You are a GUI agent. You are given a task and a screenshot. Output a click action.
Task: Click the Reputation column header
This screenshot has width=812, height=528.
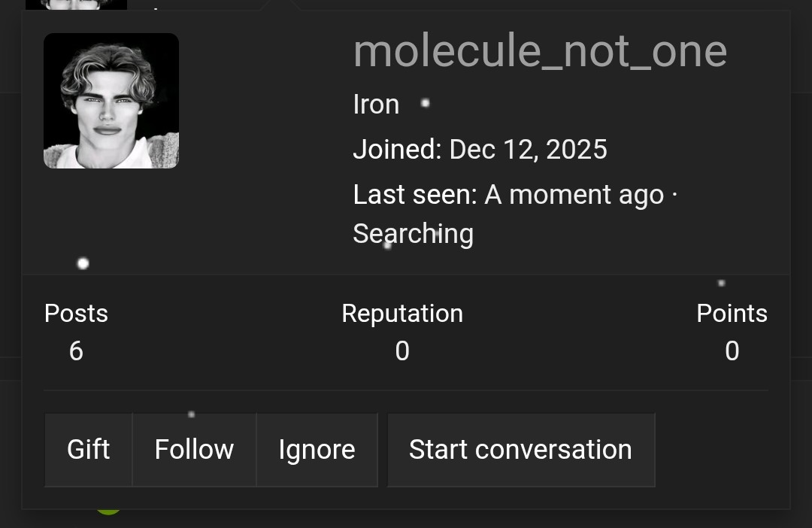coord(402,313)
